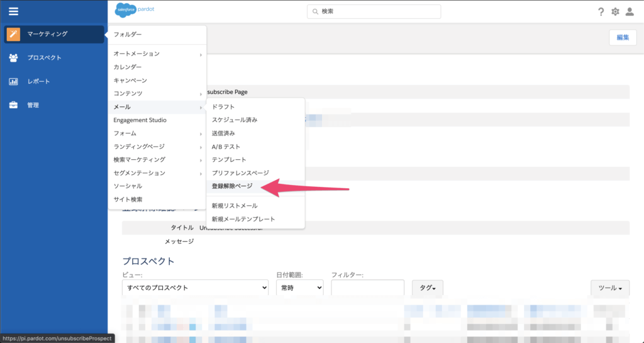This screenshot has width=644, height=343.
Task: Open the タグ dropdown button
Action: pos(428,288)
